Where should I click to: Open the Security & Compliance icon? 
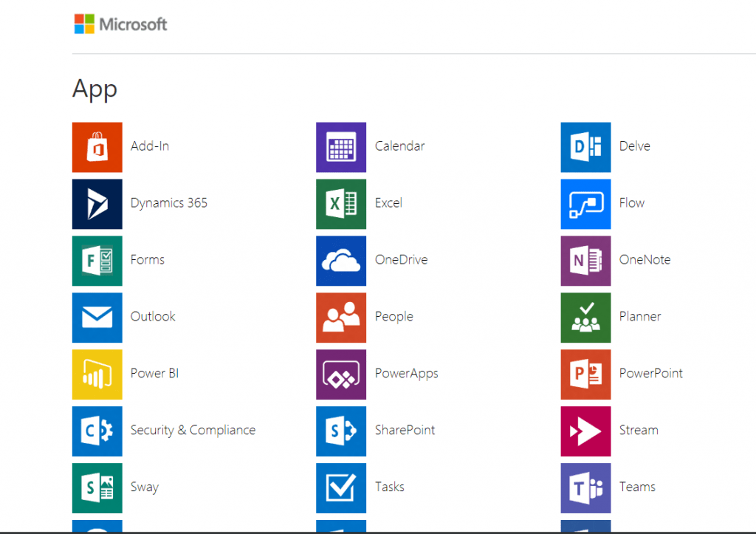[x=97, y=431]
